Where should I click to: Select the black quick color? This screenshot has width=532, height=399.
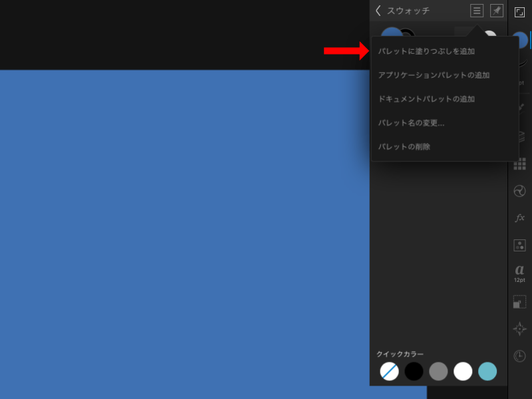414,371
